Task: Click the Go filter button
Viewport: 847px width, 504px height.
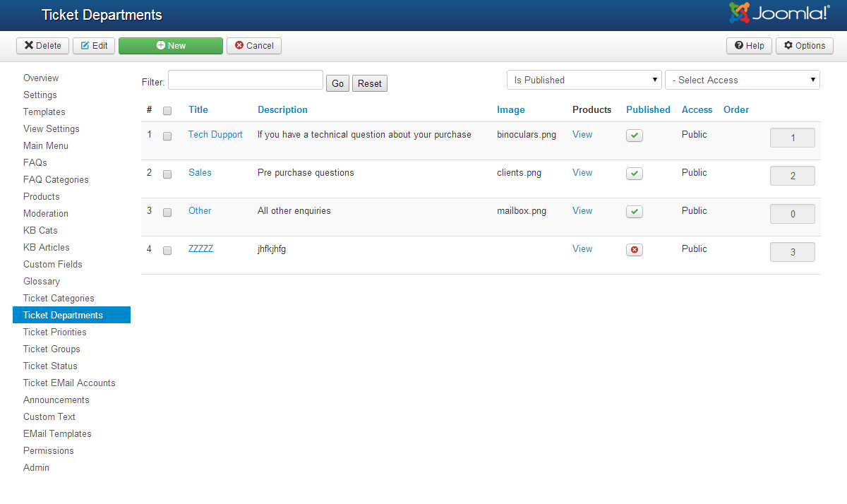Action: click(x=337, y=84)
